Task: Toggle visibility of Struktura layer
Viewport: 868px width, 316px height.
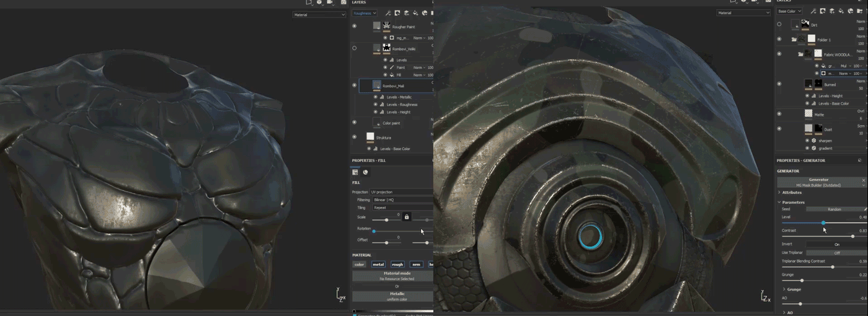Action: tap(355, 137)
